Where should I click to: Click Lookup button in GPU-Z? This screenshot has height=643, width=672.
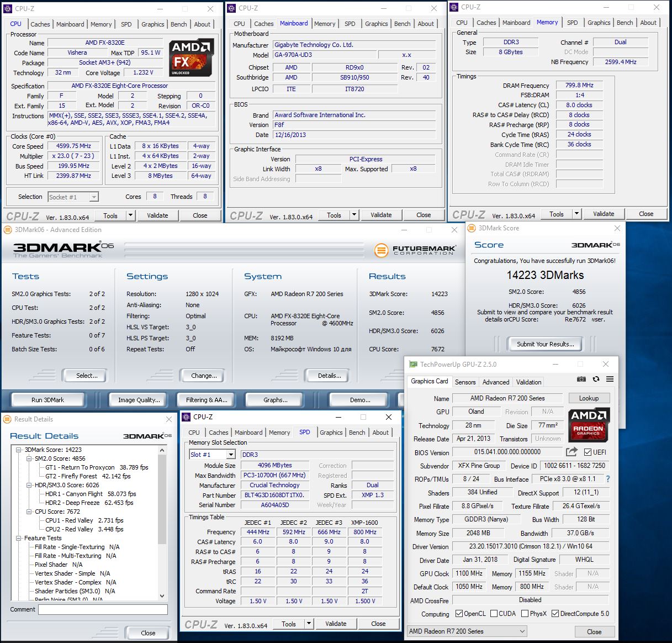589,398
